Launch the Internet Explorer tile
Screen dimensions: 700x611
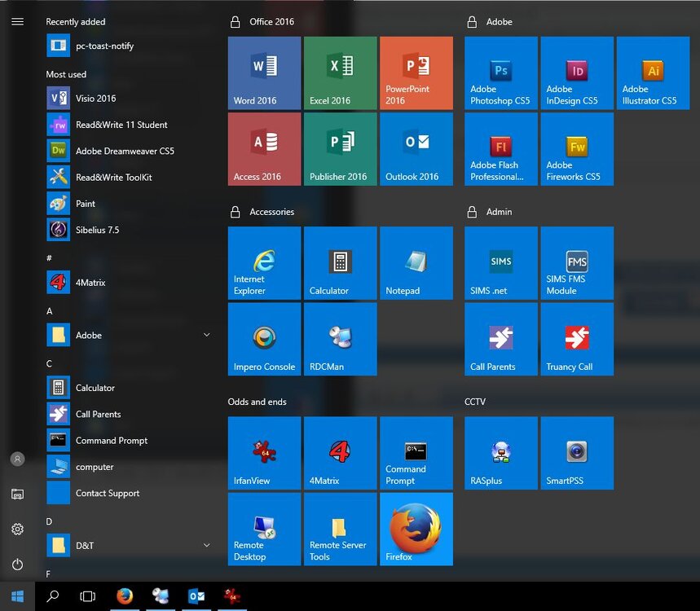tap(264, 263)
